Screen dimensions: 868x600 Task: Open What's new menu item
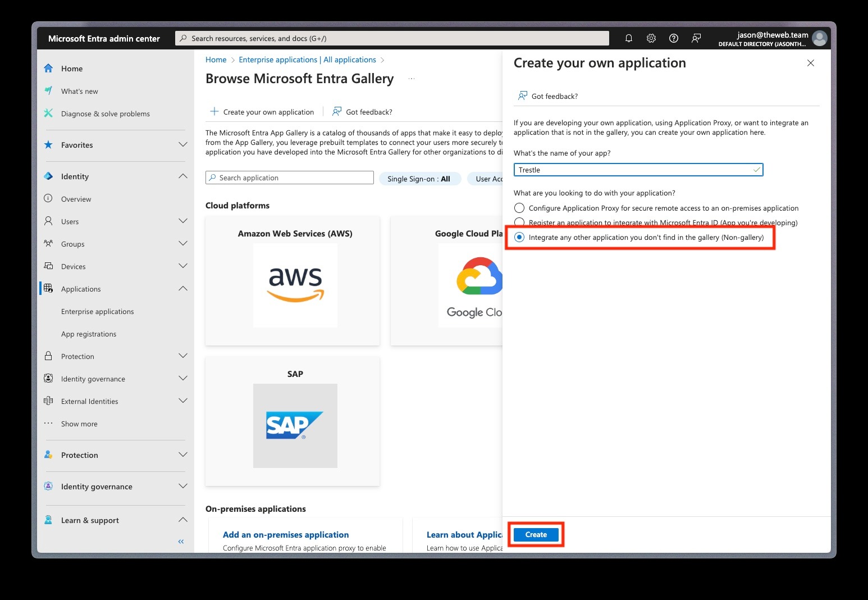coord(80,91)
